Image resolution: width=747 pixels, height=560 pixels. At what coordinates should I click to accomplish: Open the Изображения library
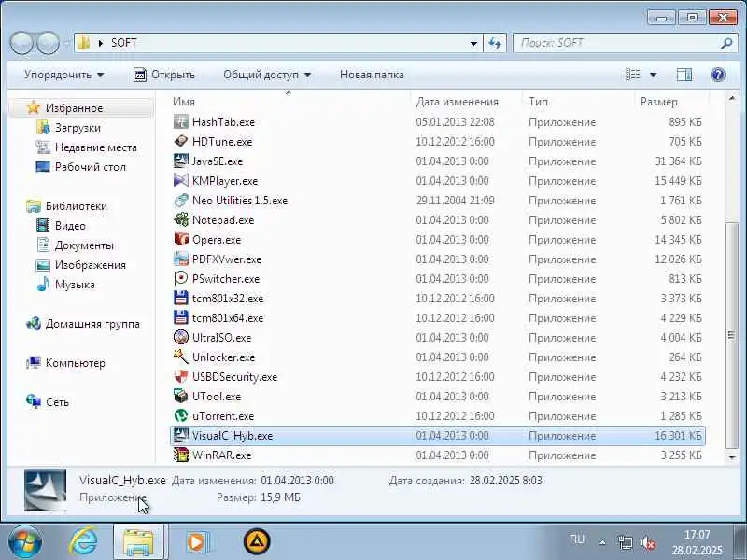(90, 265)
